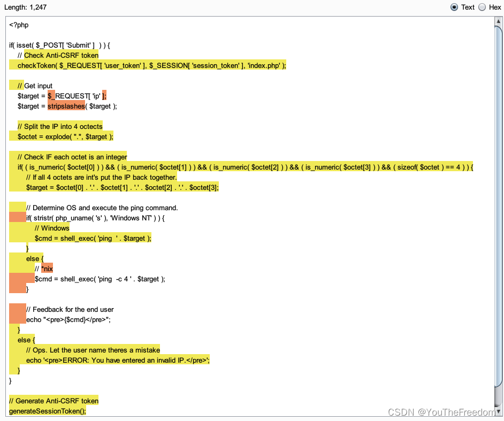Click the 'if( isset( $_POST[ 'Submit' ]' line
The height and width of the screenshot is (421, 504).
(x=59, y=45)
